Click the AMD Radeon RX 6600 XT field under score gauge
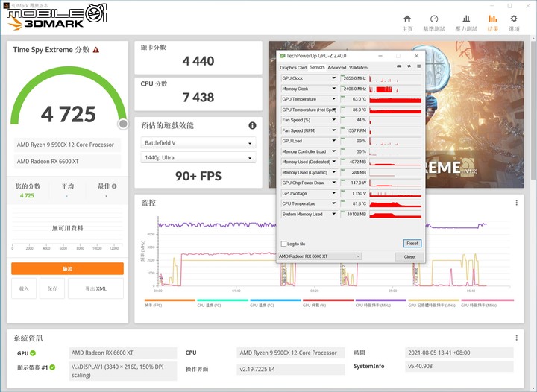 pos(67,162)
